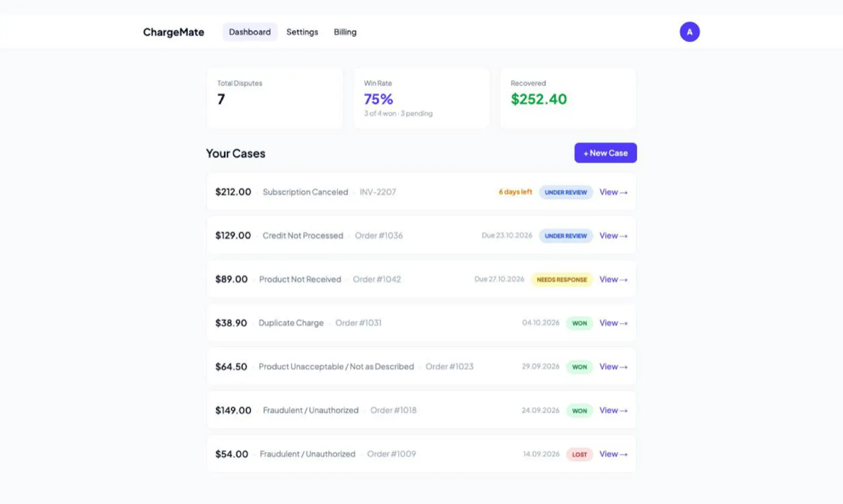Click the INV-2207 reference
843x504 pixels.
click(x=378, y=192)
